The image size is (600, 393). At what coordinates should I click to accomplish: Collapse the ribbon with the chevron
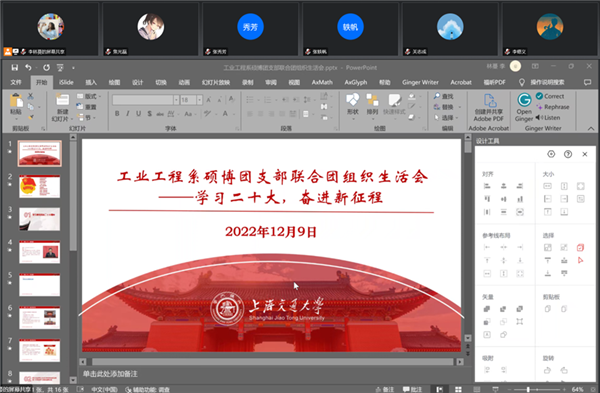click(x=591, y=129)
